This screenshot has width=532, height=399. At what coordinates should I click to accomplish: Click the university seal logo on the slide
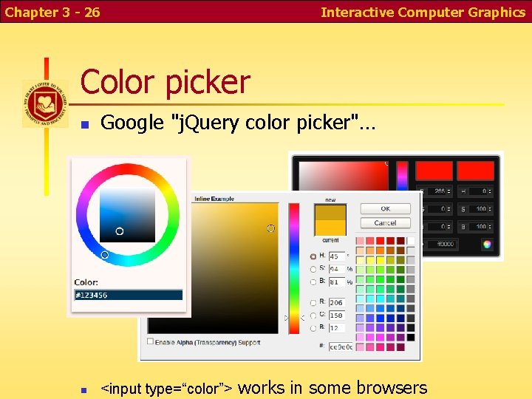[46, 104]
